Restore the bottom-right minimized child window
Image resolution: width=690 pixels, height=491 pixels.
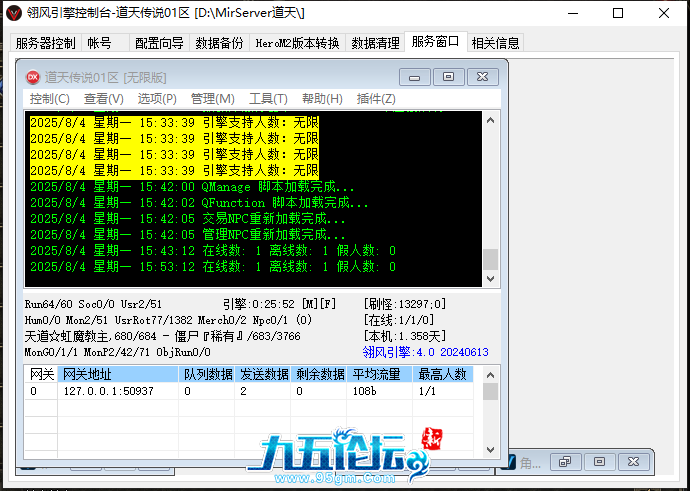[x=565, y=462]
